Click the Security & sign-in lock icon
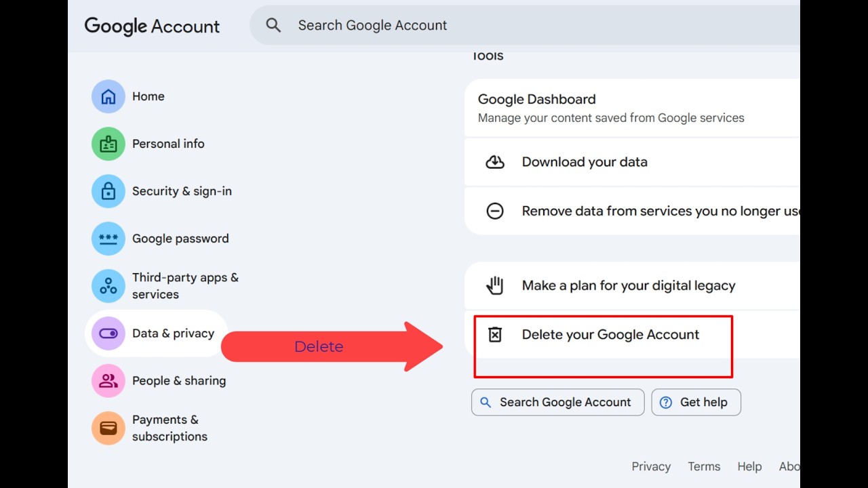 [108, 191]
